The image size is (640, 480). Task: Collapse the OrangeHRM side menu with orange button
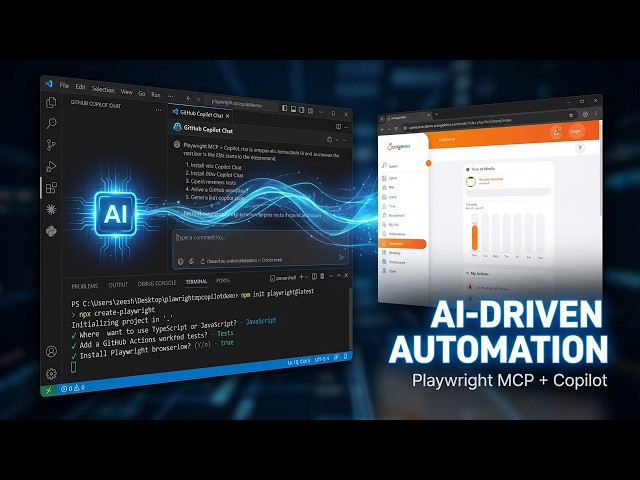click(428, 163)
